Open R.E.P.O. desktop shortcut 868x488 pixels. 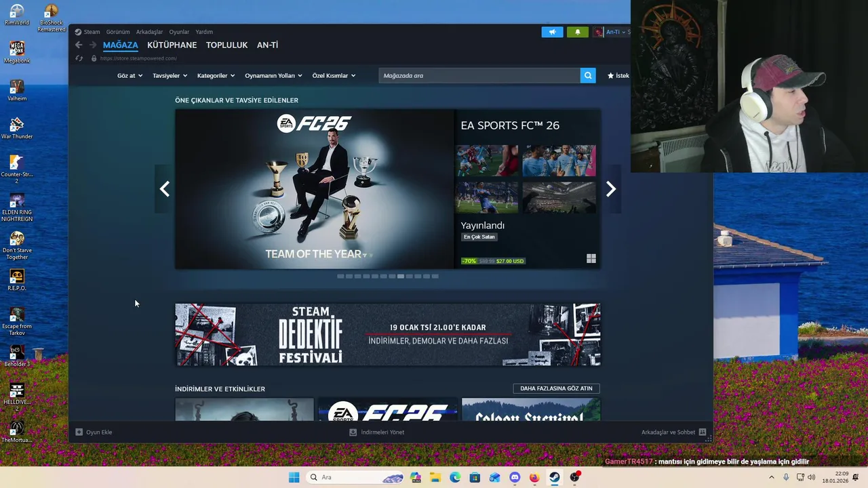click(17, 281)
